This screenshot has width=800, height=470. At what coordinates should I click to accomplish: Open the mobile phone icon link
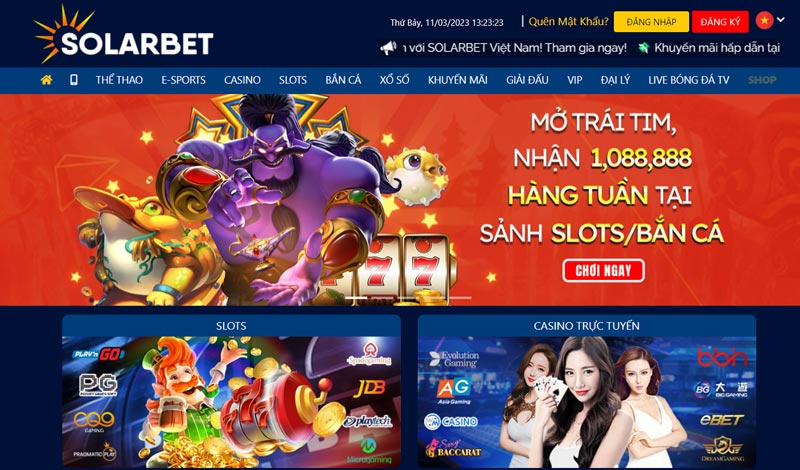tap(74, 80)
